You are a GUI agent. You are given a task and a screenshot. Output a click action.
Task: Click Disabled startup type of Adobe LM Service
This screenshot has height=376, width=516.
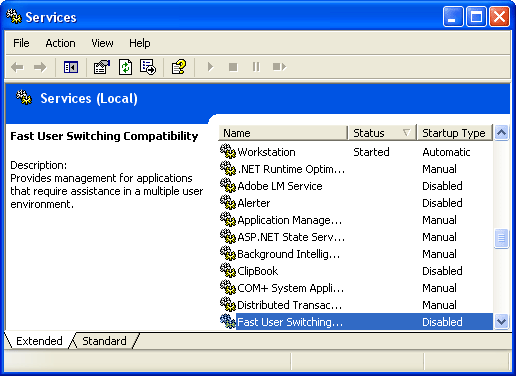coord(442,186)
